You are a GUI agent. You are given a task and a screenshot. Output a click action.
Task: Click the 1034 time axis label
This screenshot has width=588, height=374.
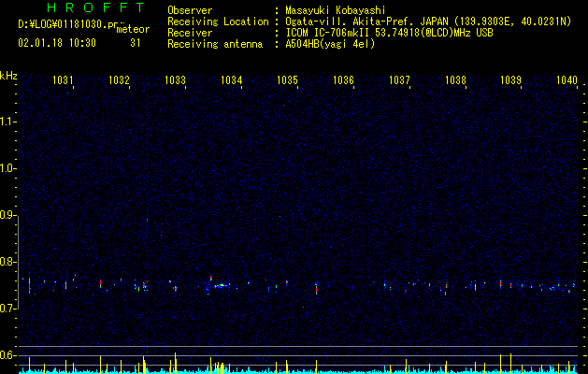pyautogui.click(x=232, y=80)
